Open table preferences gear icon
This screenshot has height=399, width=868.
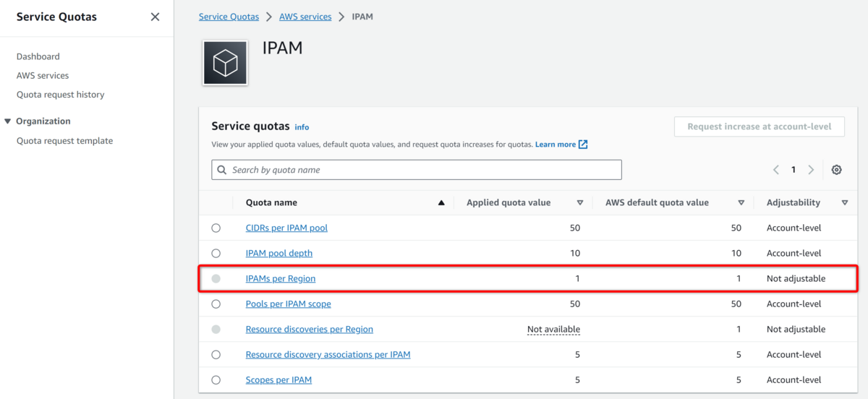pyautogui.click(x=836, y=170)
